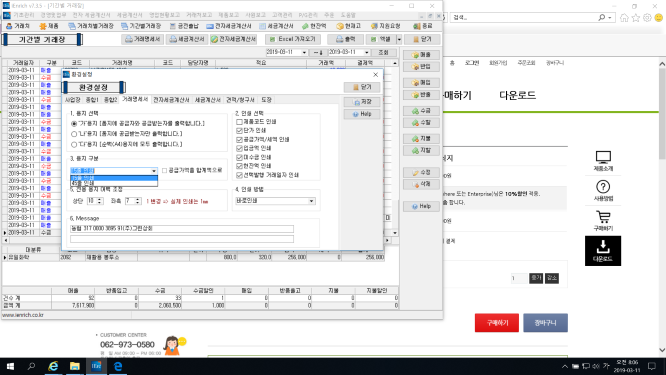Open File Explorer from the taskbar
Image resolution: width=666 pixels, height=375 pixels.
(x=75, y=366)
